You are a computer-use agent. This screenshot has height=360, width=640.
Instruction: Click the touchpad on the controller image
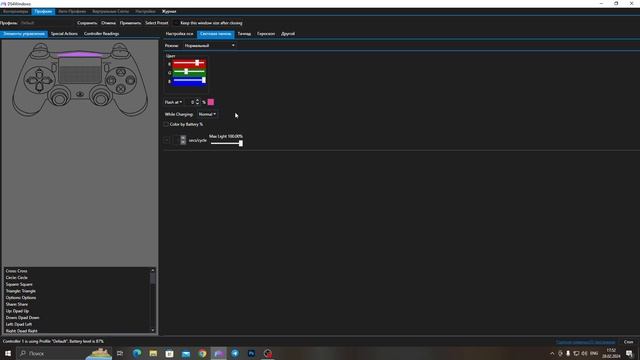(x=80, y=70)
